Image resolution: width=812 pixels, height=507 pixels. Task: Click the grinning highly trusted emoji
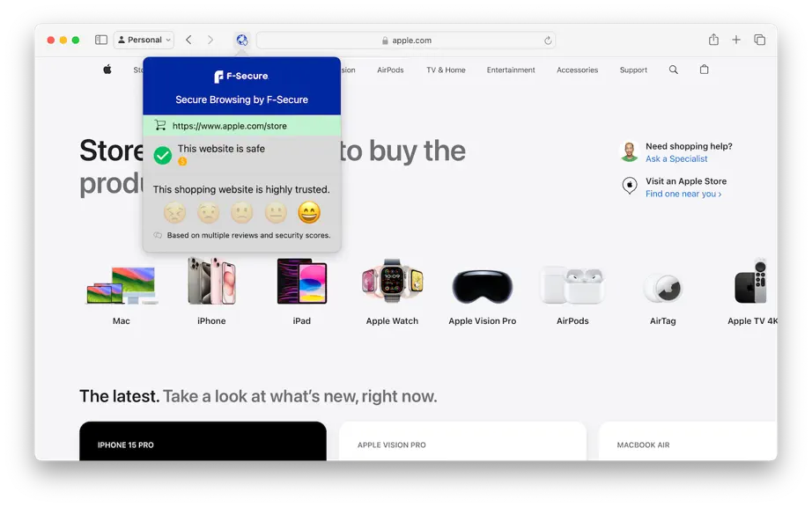(x=309, y=213)
